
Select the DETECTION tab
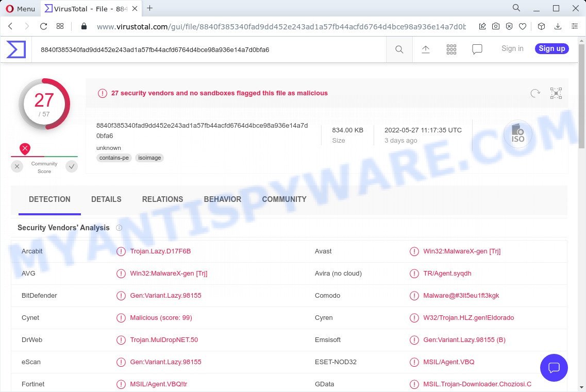(x=49, y=199)
